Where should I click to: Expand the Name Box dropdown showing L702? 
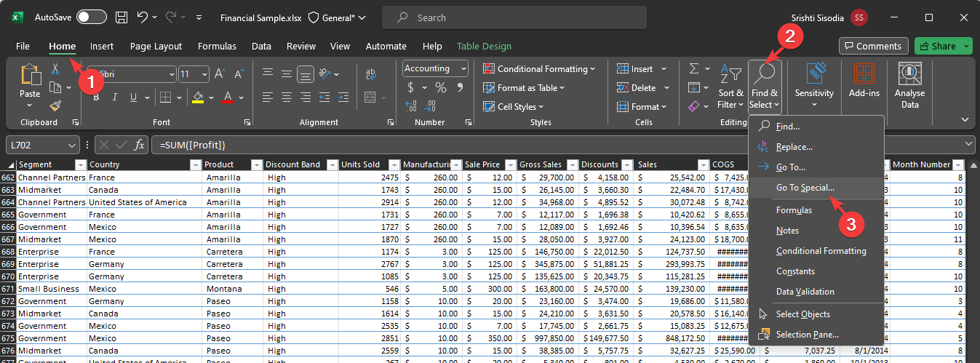tap(72, 145)
